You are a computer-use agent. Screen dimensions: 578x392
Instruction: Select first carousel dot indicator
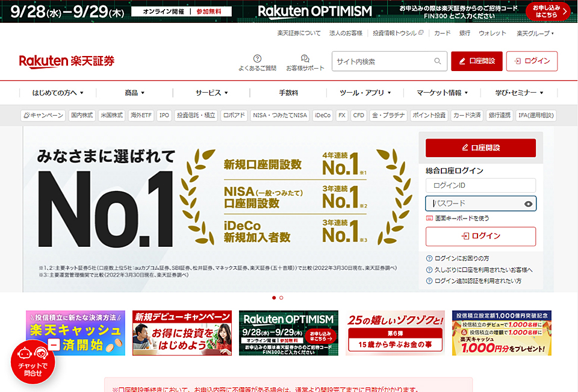coord(274,297)
